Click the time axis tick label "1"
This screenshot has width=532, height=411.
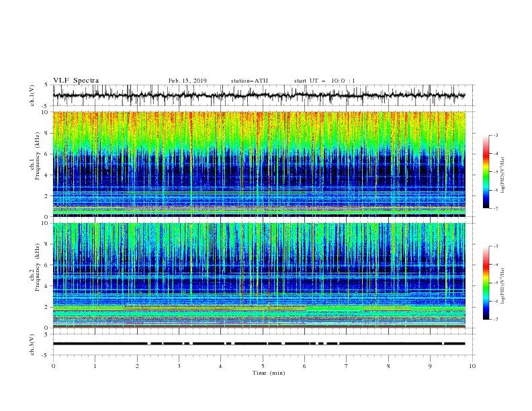[x=95, y=366]
